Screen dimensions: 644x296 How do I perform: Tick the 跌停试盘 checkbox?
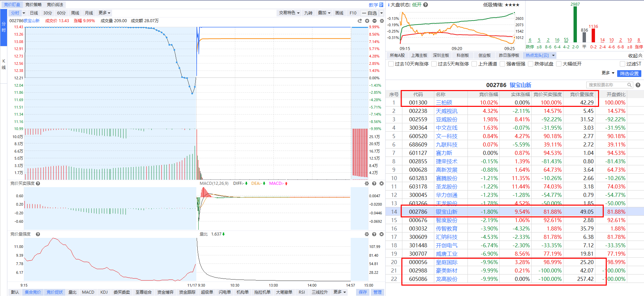tap(531, 64)
